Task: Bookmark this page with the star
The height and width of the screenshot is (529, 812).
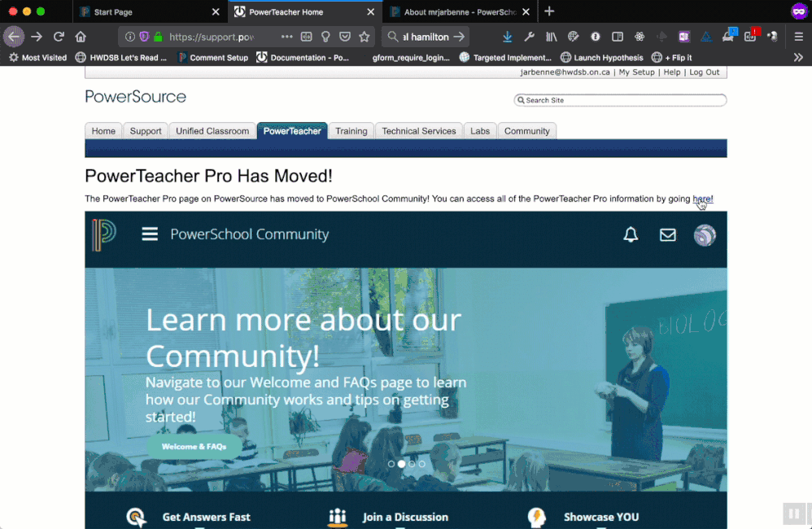Action: tap(365, 37)
